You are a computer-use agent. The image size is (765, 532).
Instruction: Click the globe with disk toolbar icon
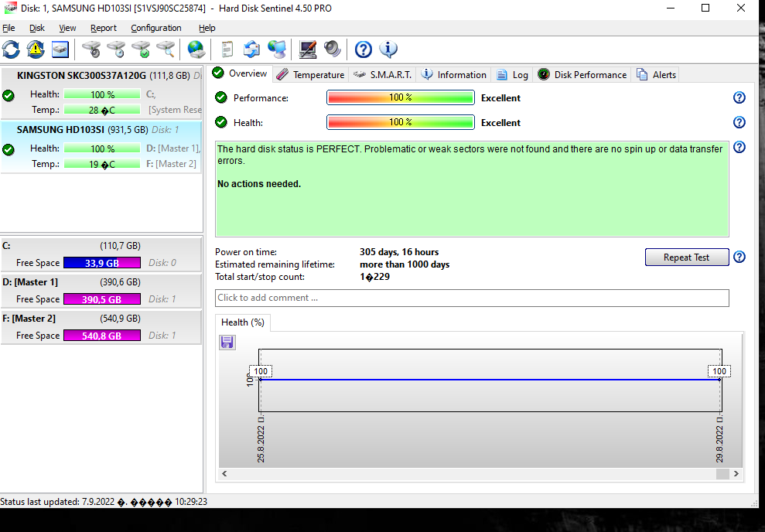click(x=197, y=49)
